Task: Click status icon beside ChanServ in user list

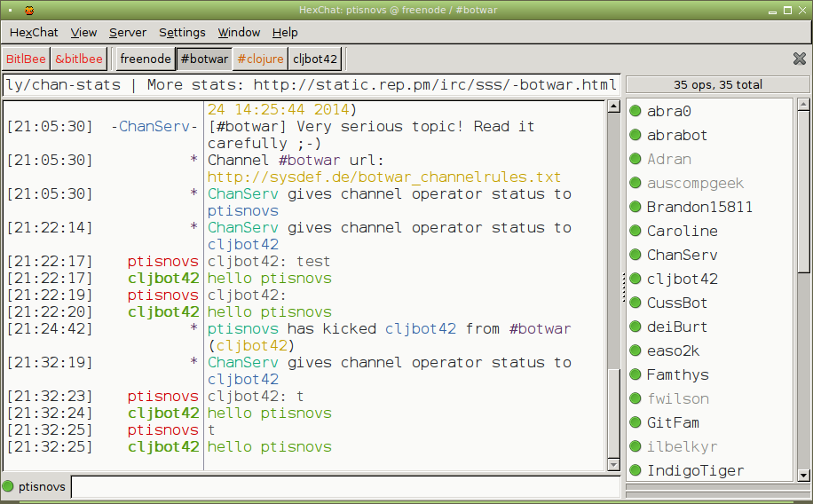Action: [635, 255]
